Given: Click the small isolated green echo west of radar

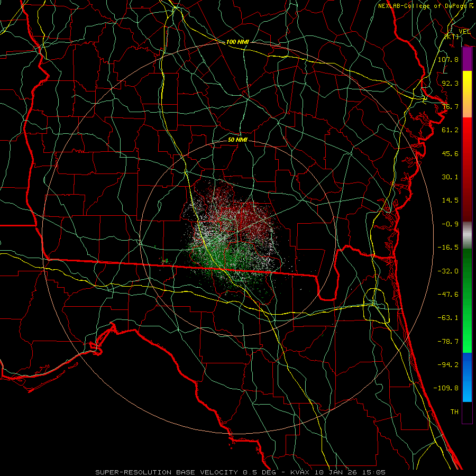Looking at the screenshot, I should tap(165, 261).
